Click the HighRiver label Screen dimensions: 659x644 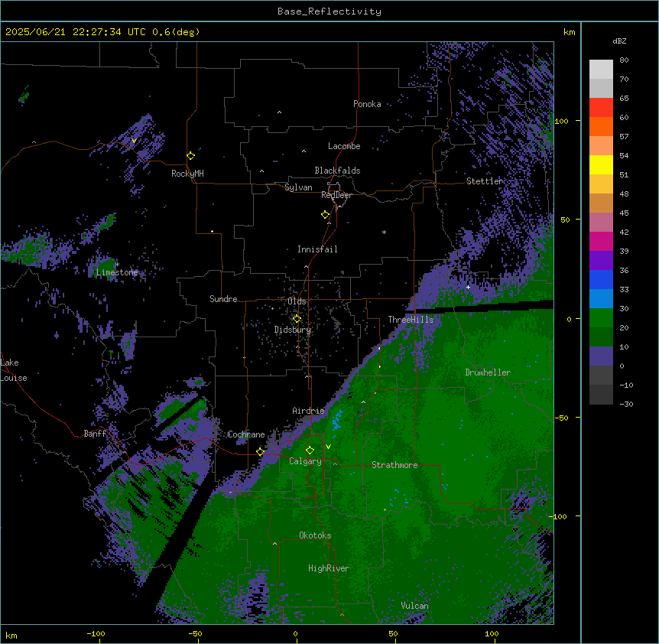click(x=329, y=568)
